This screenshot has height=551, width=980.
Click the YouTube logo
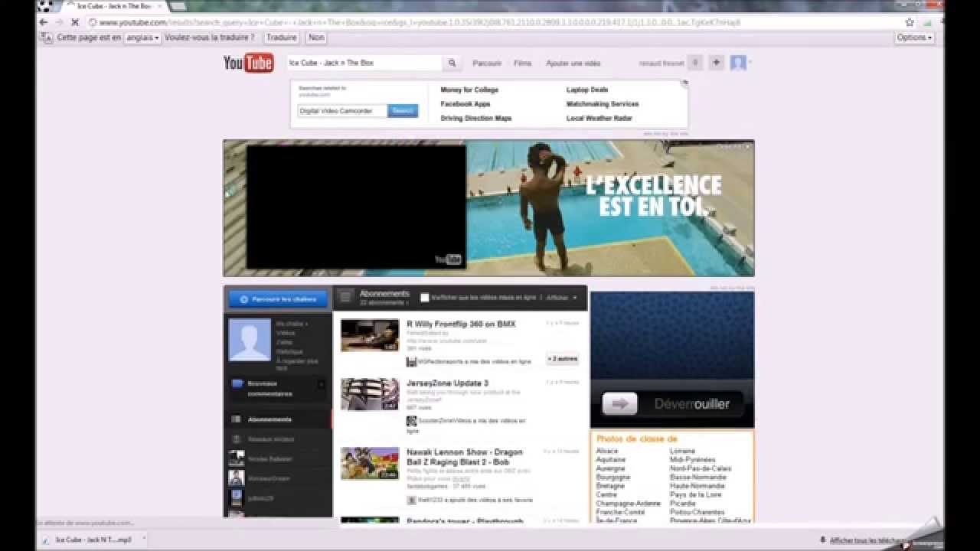tap(248, 63)
